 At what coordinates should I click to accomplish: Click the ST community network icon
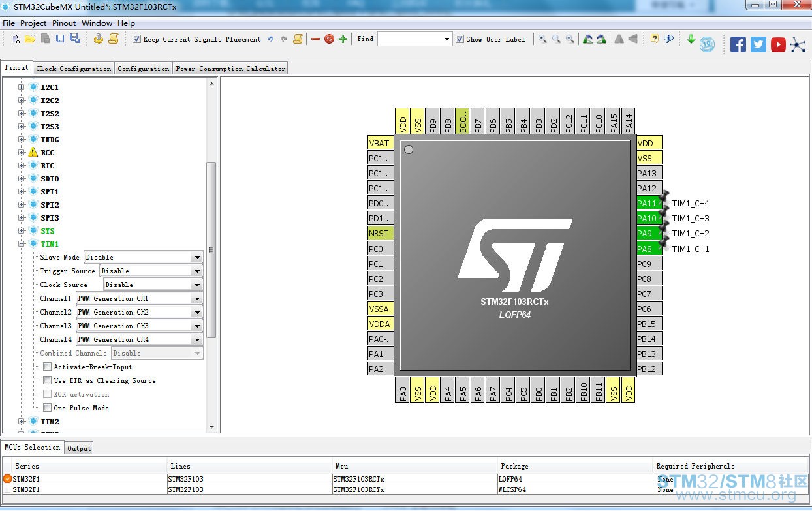point(798,44)
